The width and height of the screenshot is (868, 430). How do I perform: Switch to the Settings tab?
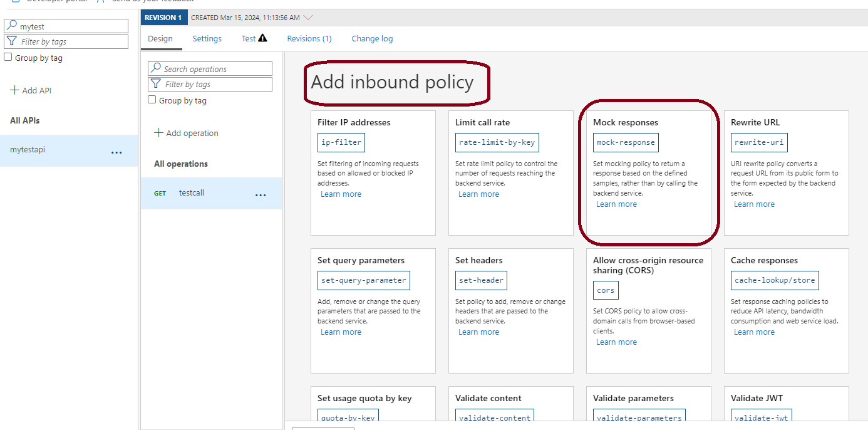click(207, 38)
